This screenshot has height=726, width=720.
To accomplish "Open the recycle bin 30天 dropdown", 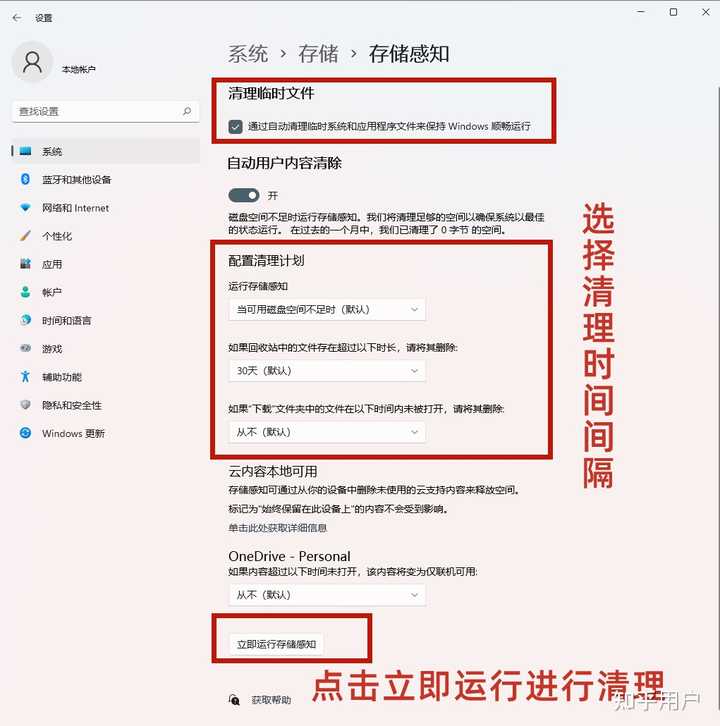I will [x=327, y=370].
